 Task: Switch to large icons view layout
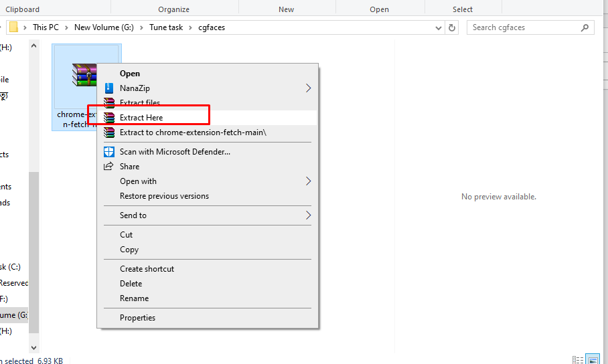tap(592, 360)
